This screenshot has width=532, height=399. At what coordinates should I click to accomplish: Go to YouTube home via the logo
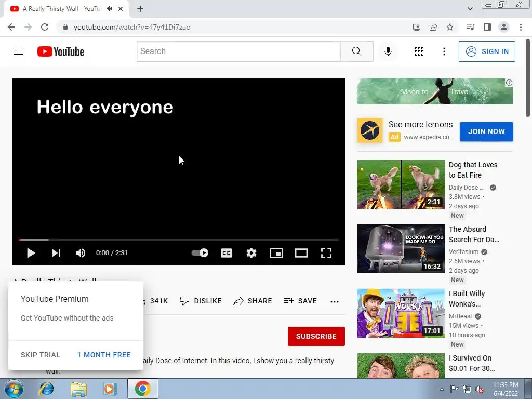click(x=61, y=51)
